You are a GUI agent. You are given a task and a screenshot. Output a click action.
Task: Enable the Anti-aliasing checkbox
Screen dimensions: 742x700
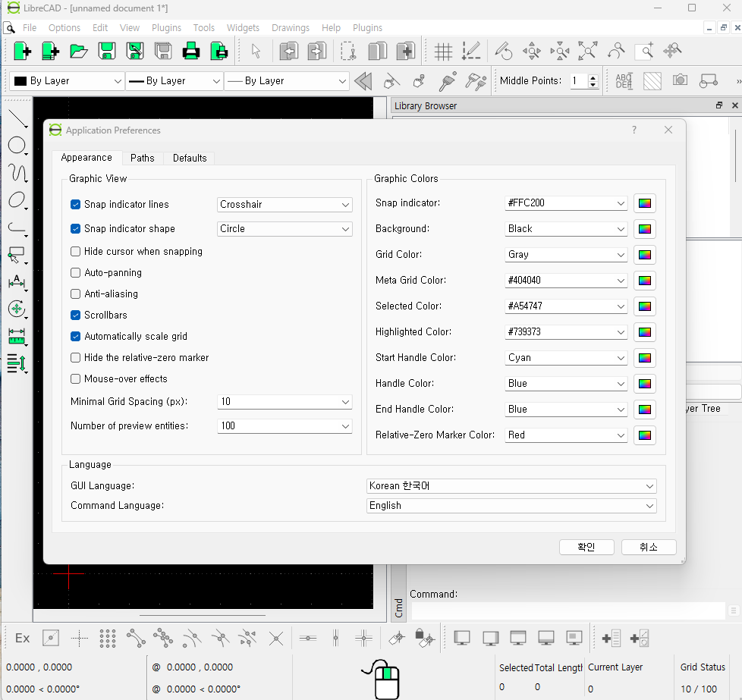coord(76,293)
